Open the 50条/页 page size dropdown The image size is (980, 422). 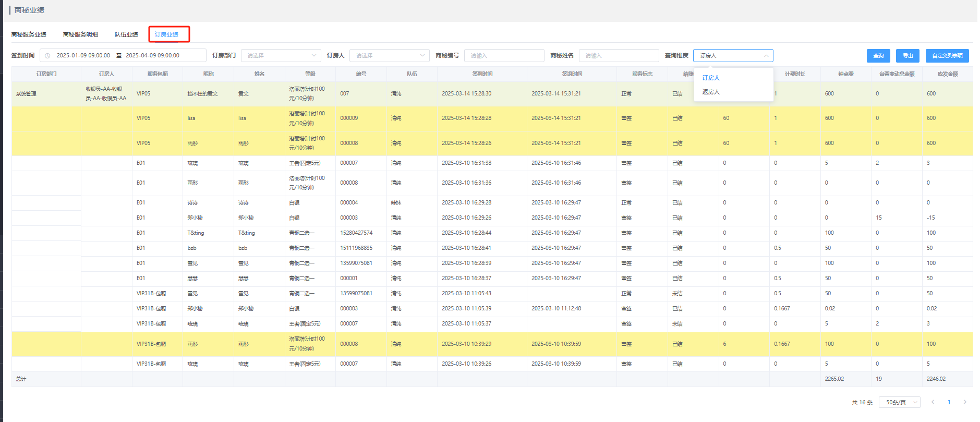coord(899,402)
